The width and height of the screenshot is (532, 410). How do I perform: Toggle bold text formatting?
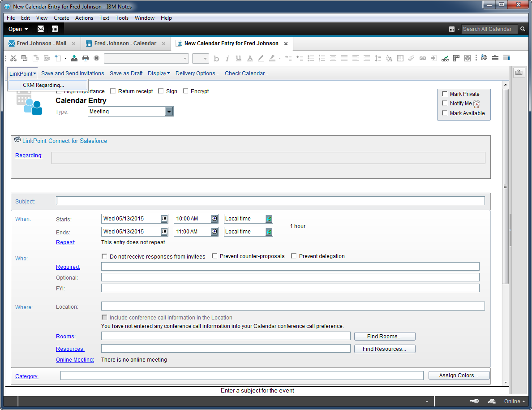click(x=216, y=58)
